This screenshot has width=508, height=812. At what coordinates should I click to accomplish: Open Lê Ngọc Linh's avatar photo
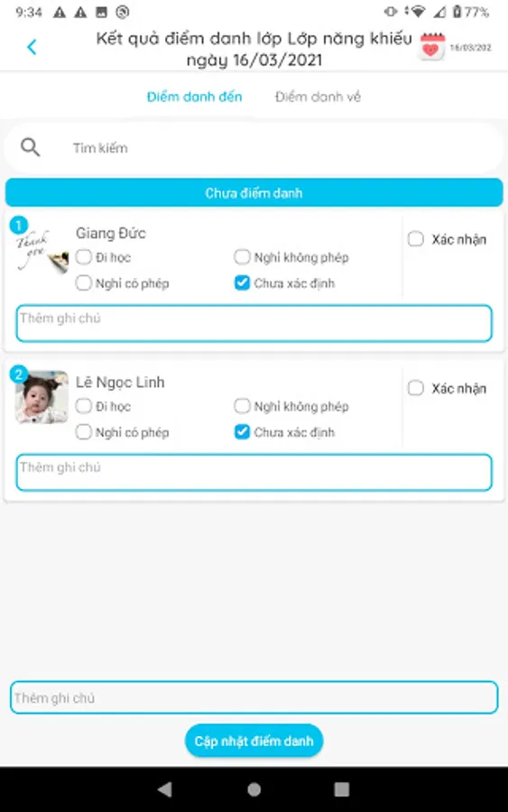click(42, 397)
